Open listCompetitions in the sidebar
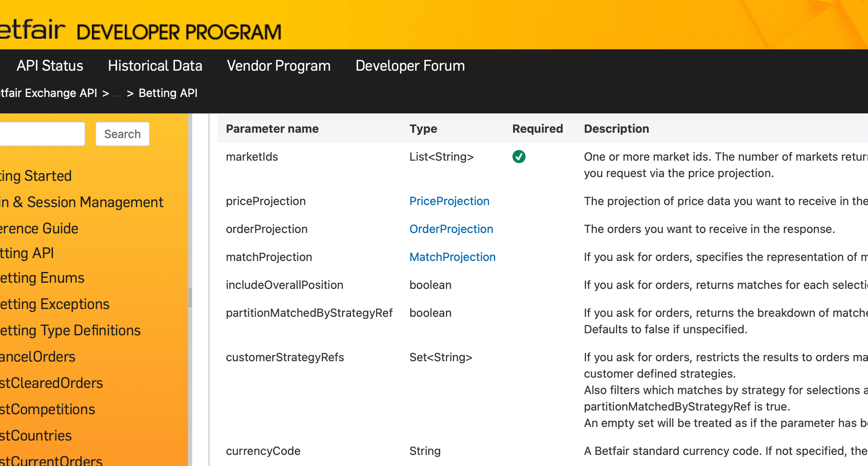The image size is (868, 466). 47,409
